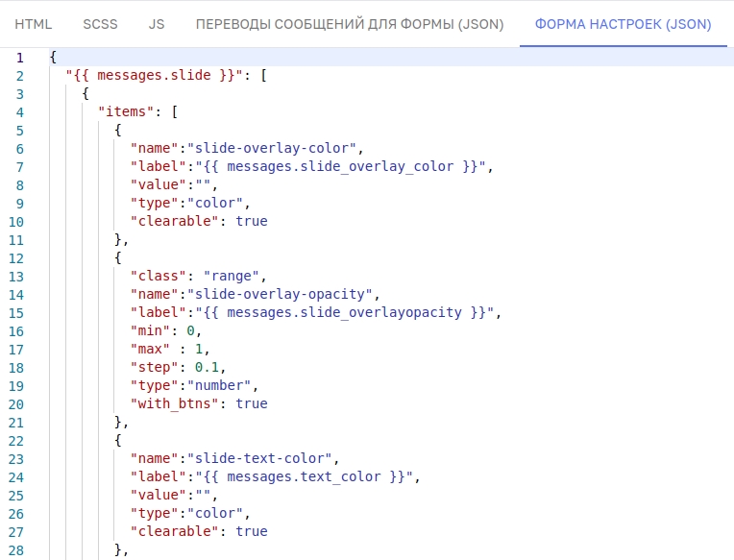Click the "max" key on line 17
The width and height of the screenshot is (734, 560).
click(x=150, y=349)
